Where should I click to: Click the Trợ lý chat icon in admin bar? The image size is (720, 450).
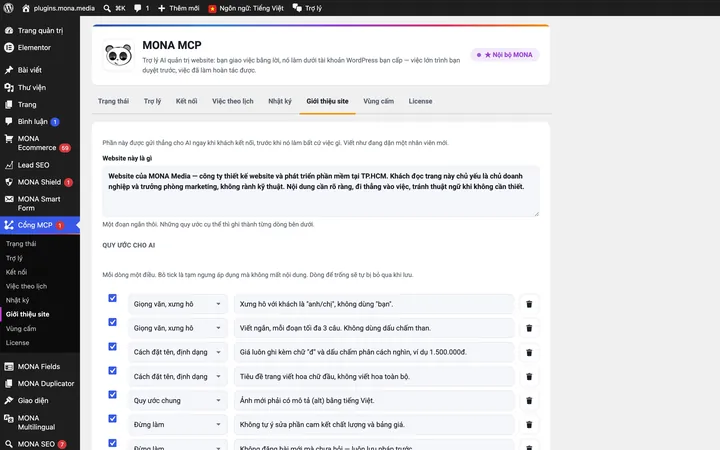[297, 8]
